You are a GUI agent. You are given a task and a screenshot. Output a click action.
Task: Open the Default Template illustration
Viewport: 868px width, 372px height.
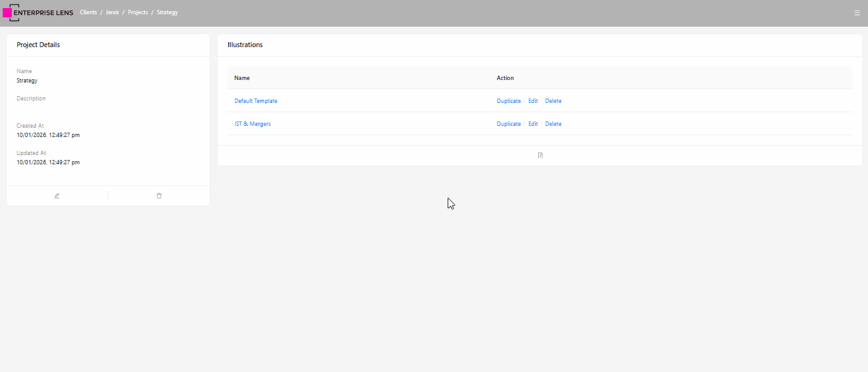[x=255, y=101]
